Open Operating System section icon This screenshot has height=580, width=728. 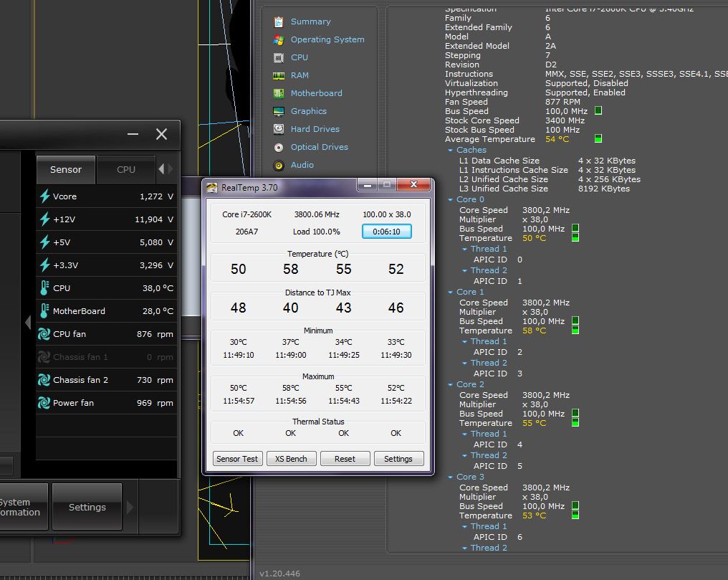pos(279,40)
